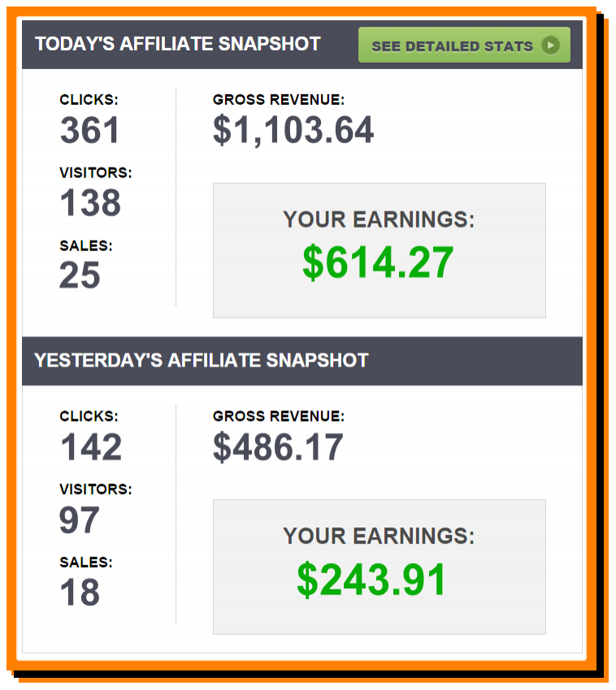Click today's visitors count 138
The height and width of the screenshot is (690, 616).
[x=90, y=203]
